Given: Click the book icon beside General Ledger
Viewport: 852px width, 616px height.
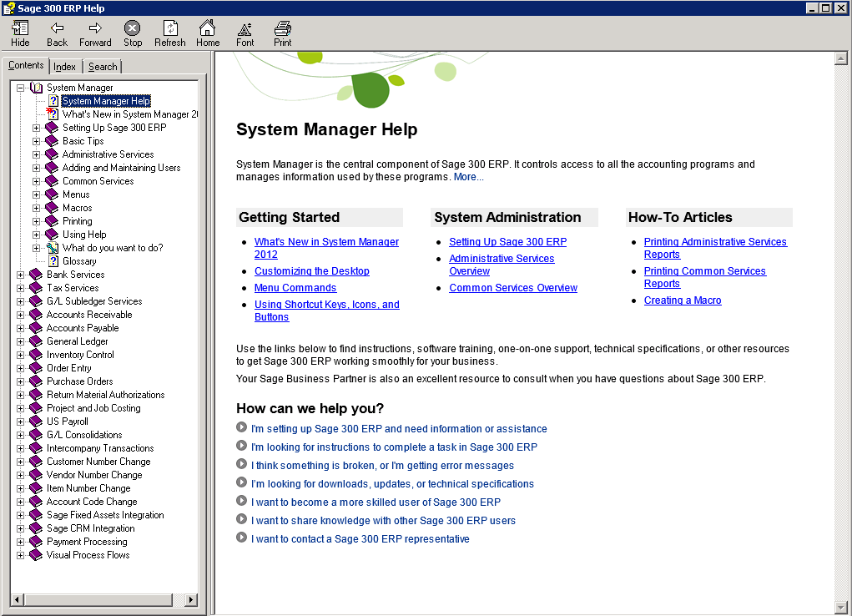Looking at the screenshot, I should coord(36,341).
